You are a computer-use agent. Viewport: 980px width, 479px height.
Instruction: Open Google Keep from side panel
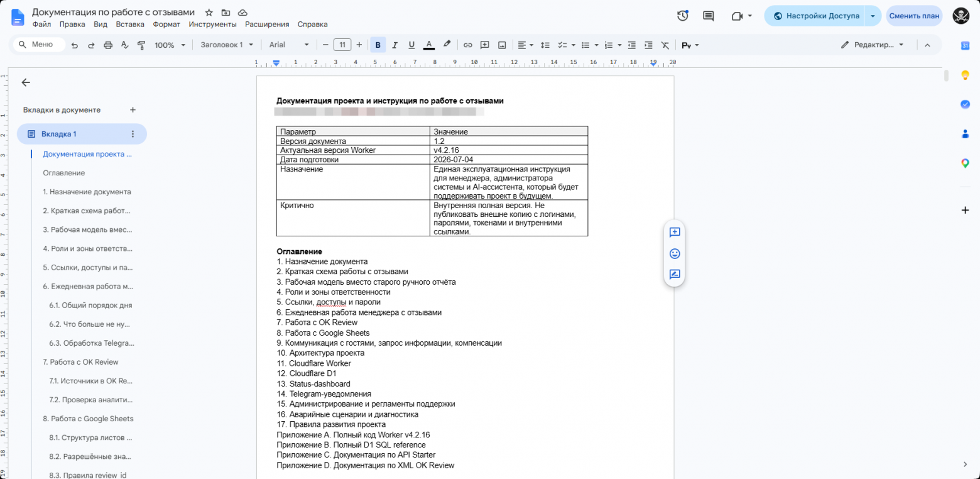point(966,75)
